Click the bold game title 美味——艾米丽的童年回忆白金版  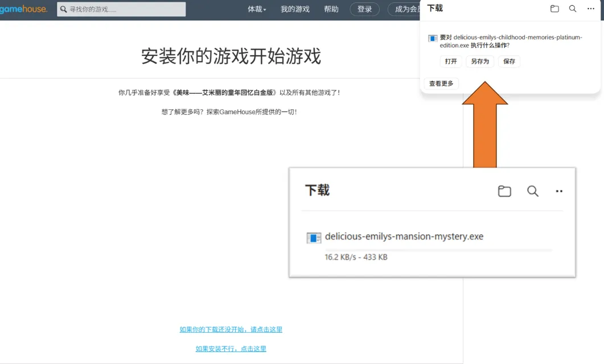click(224, 92)
